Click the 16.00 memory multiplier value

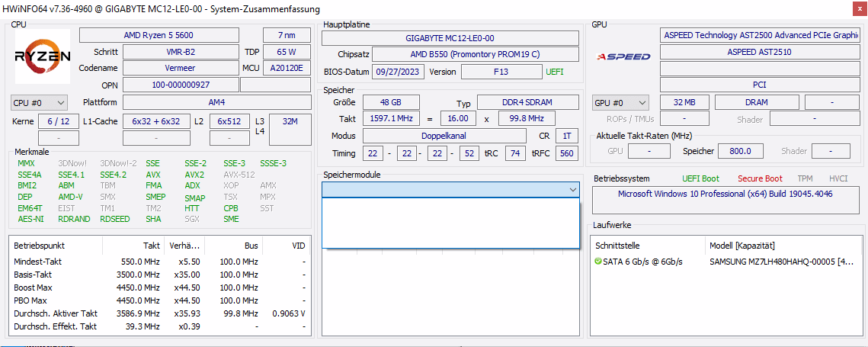(x=458, y=119)
